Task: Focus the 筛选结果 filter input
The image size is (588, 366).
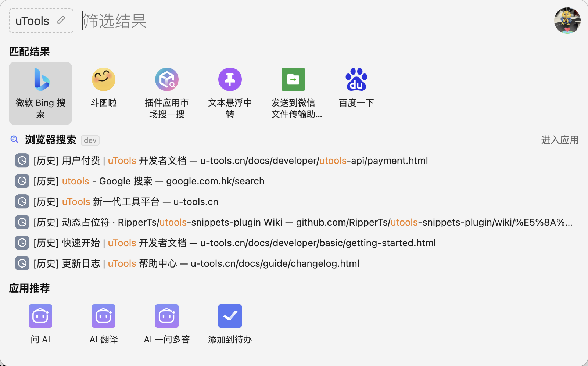Action: 312,21
